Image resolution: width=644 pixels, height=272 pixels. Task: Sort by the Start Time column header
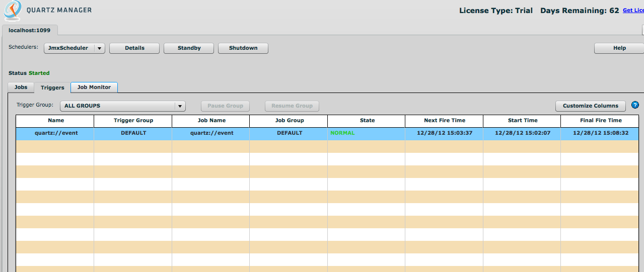coord(522,121)
